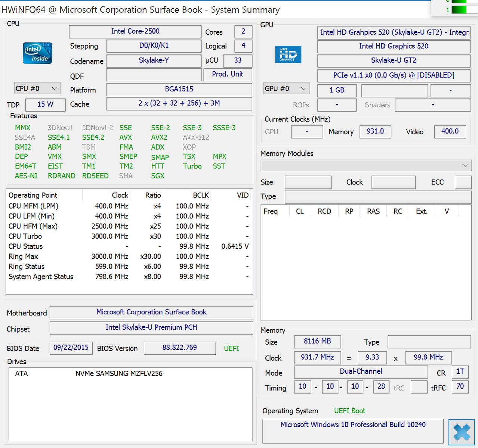Click the Video clock 400.0 field
Viewport: 478px width, 448px height.
(450, 131)
